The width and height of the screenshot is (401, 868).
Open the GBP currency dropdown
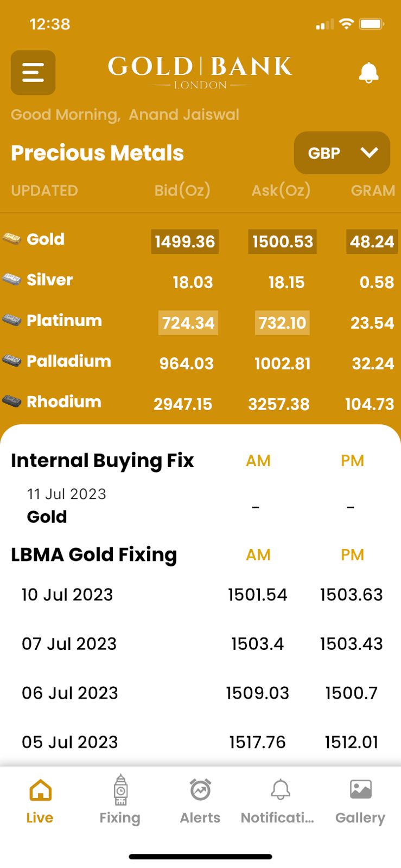[x=342, y=153]
